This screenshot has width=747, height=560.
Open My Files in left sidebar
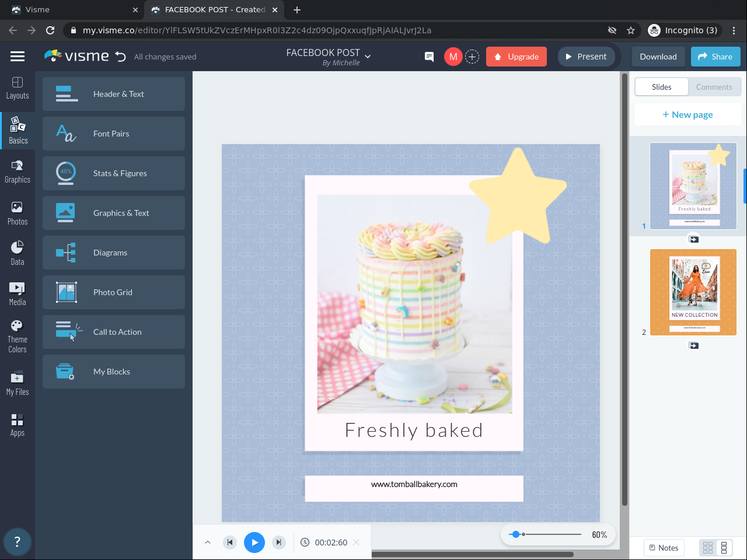tap(18, 383)
